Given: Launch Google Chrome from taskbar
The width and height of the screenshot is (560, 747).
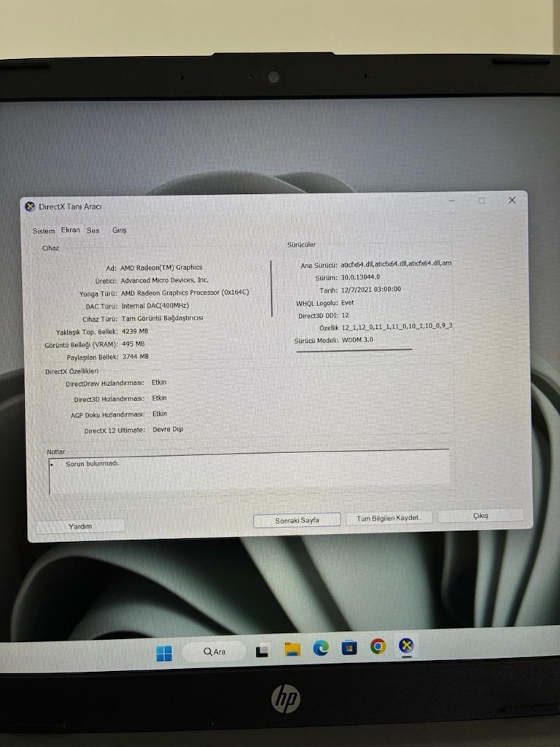Looking at the screenshot, I should point(378,646).
